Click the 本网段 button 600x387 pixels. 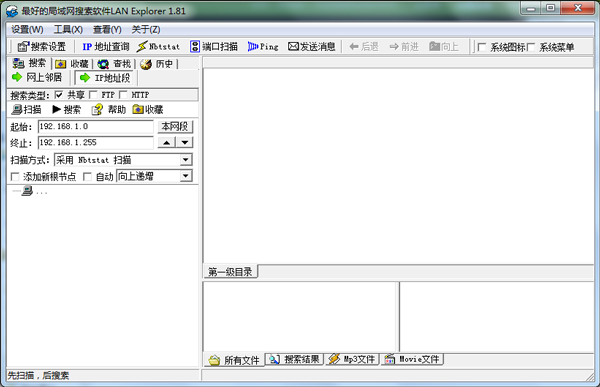pos(175,126)
